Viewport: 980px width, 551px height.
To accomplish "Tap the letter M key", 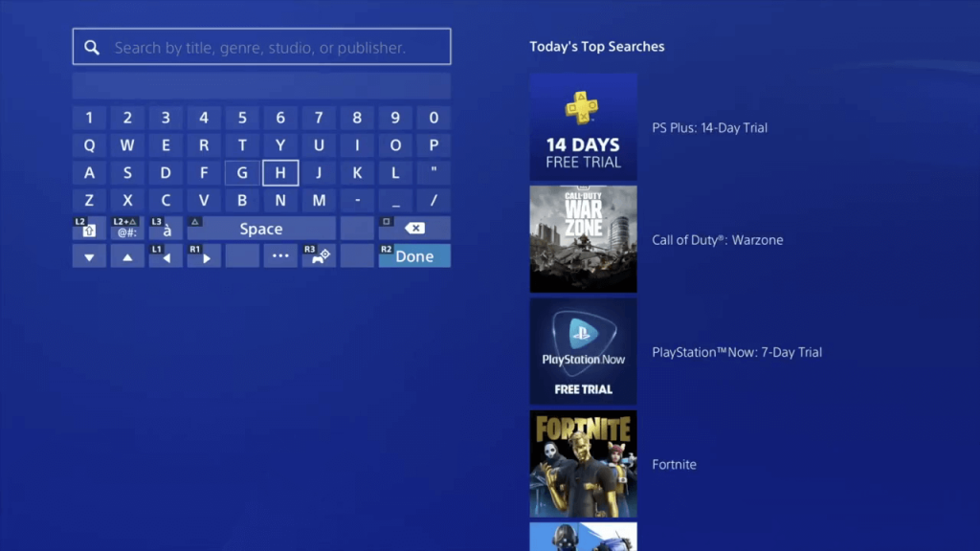I will 319,201.
